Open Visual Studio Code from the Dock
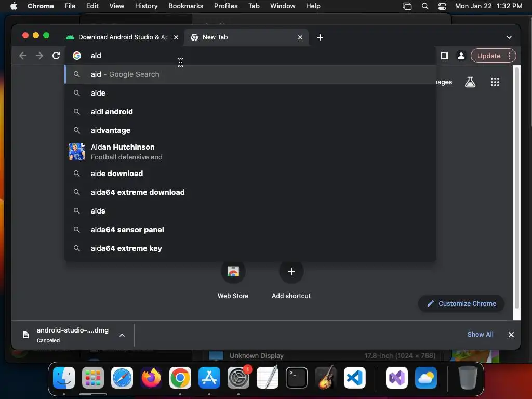 [x=354, y=378]
